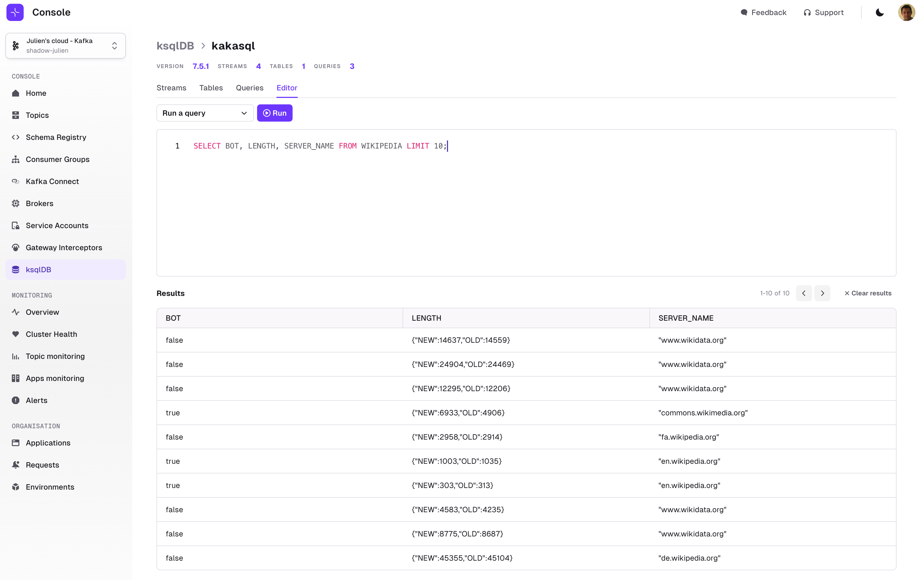Image resolution: width=924 pixels, height=580 pixels.
Task: Open Support link text
Action: tap(829, 13)
